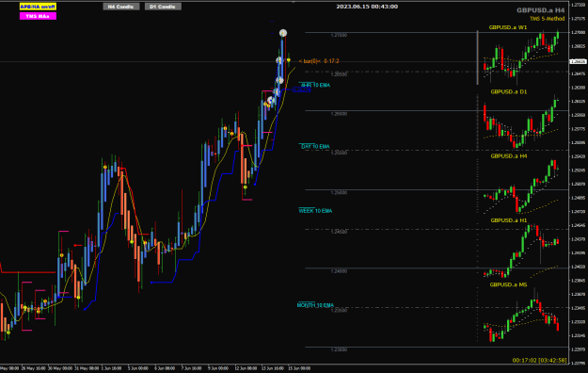Click the DAY 10 EMA label
Image resolution: width=588 pixels, height=373 pixels.
tap(315, 147)
